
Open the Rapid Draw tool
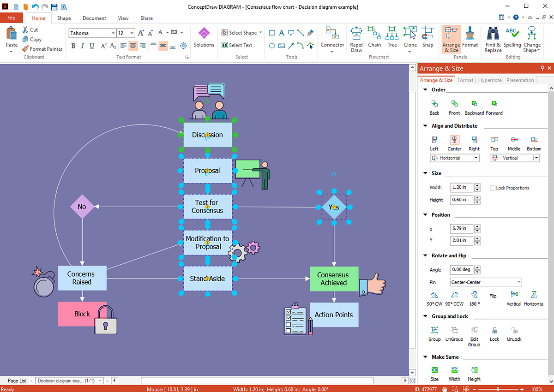tap(356, 39)
